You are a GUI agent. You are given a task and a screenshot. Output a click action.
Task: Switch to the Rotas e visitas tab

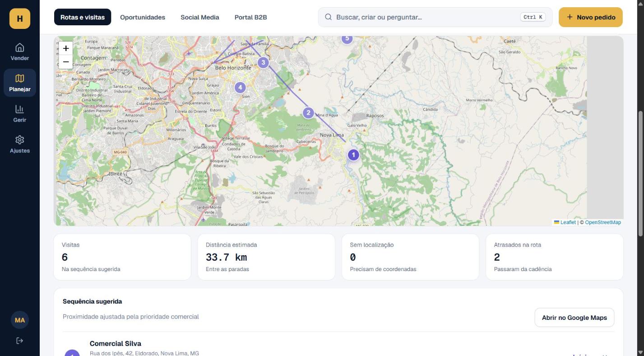pos(83,17)
